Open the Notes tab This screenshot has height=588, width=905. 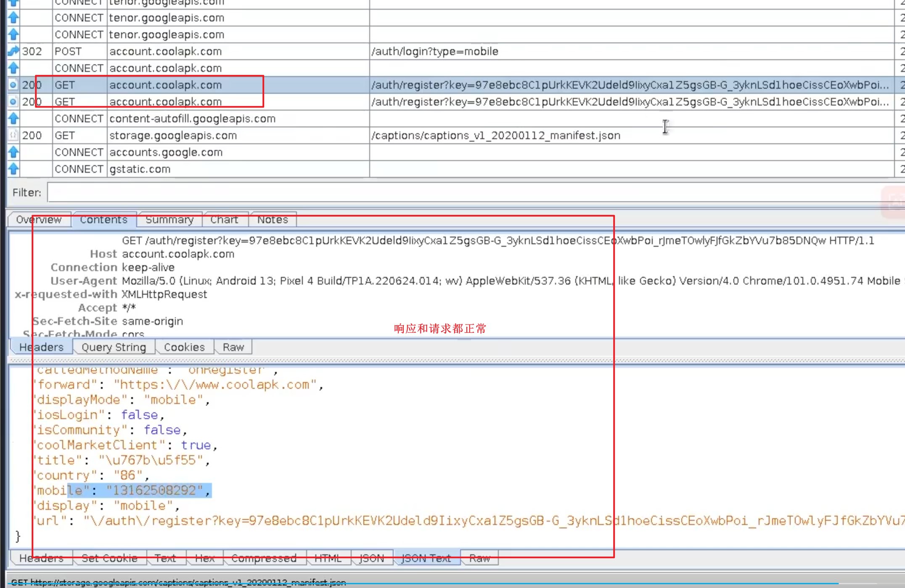[273, 219]
